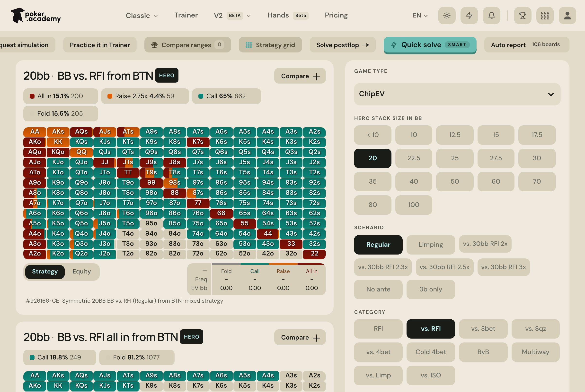
Task: Click the Poker Academy logo
Action: (x=35, y=16)
